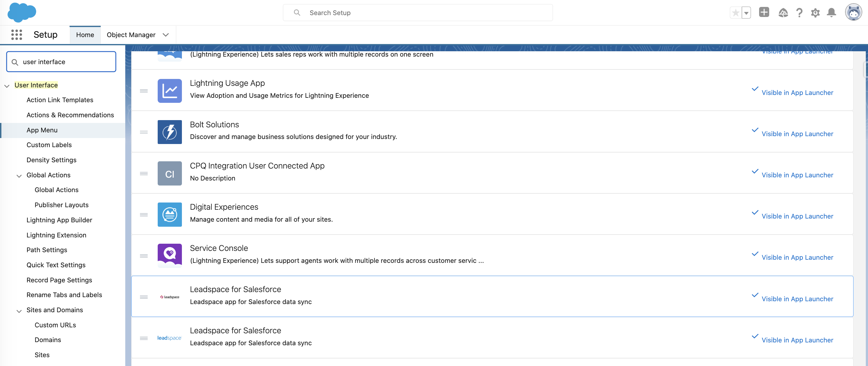Open the global actions plus icon

pyautogui.click(x=764, y=13)
